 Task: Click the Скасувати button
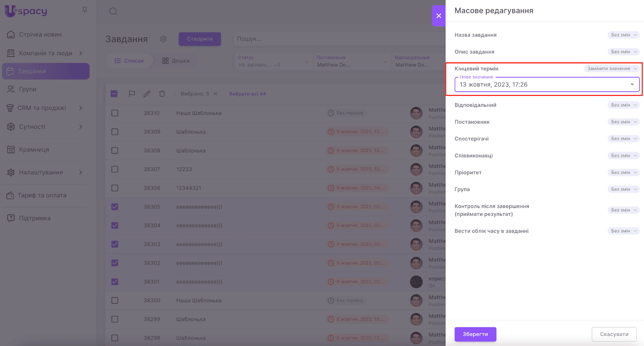pos(614,334)
